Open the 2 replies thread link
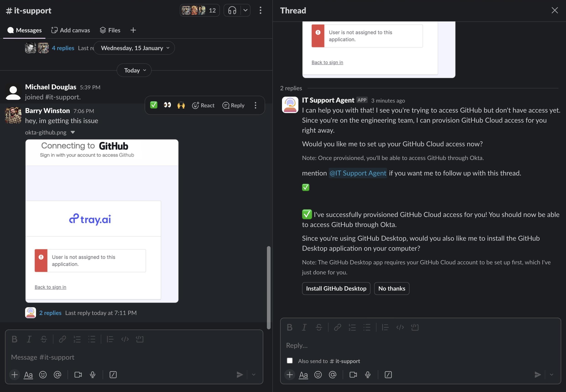566x392 pixels. (x=50, y=313)
